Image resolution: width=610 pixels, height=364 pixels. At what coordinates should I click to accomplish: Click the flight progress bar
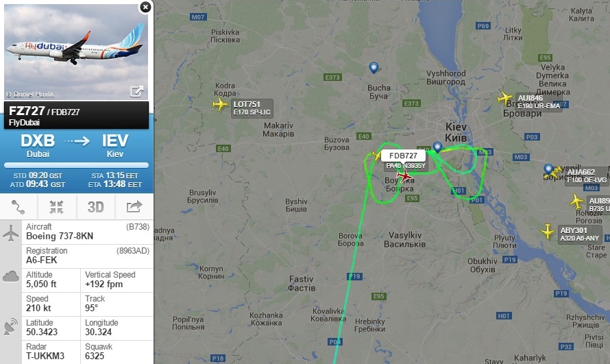76,165
